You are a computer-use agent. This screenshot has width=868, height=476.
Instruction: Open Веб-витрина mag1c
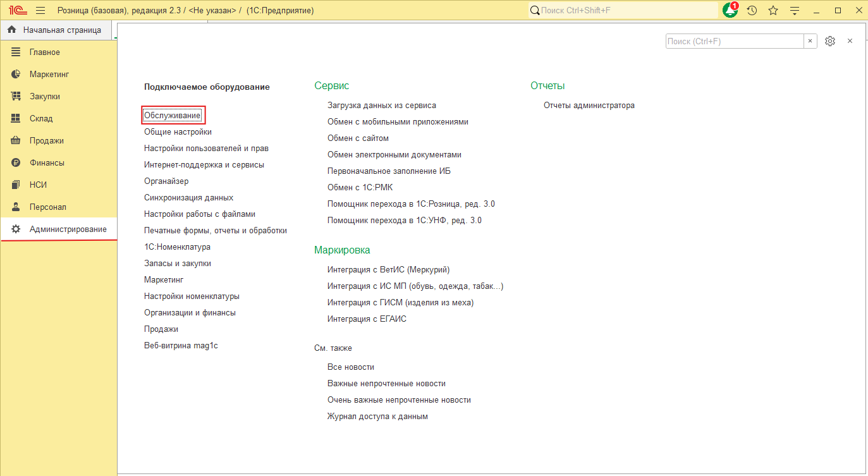[181, 346]
